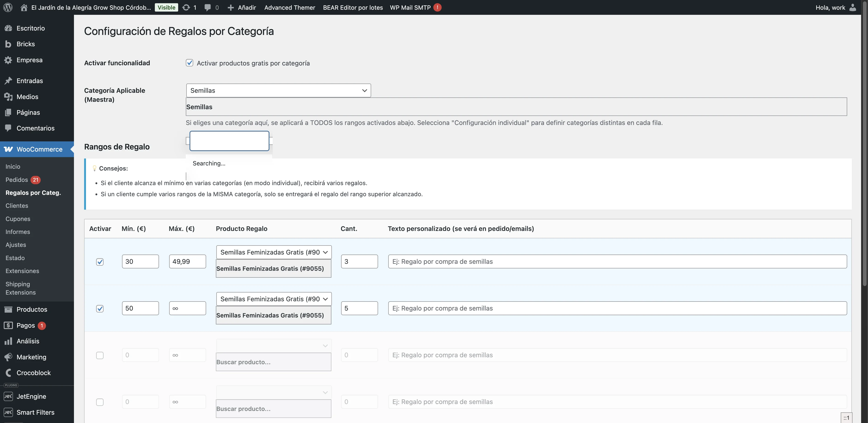Open Pedidos submenu item
Screen dimensions: 868x423
tap(17, 180)
